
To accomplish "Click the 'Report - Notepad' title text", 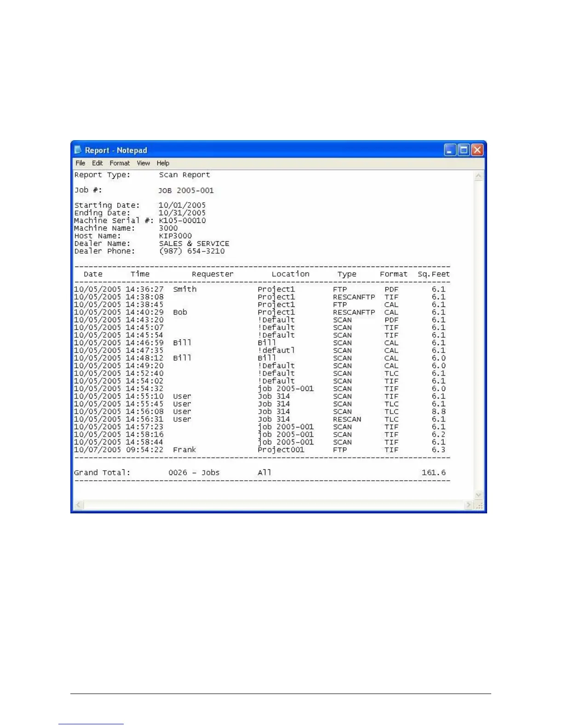I will (116, 150).
